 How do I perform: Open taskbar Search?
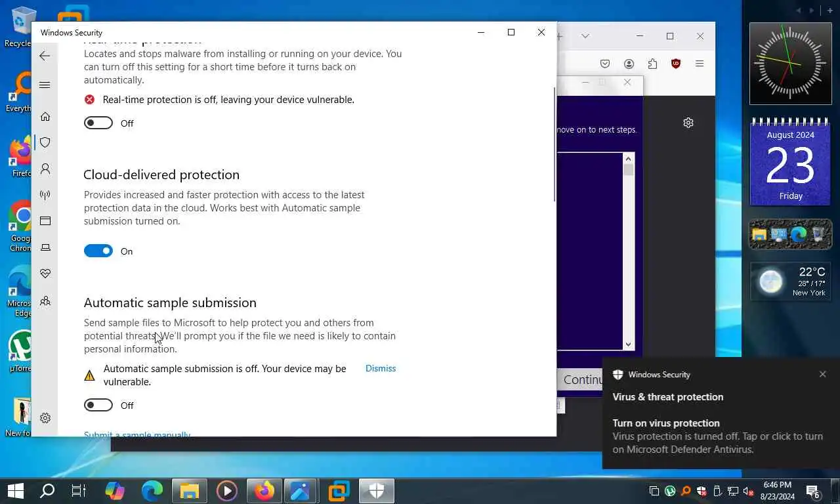[47, 491]
